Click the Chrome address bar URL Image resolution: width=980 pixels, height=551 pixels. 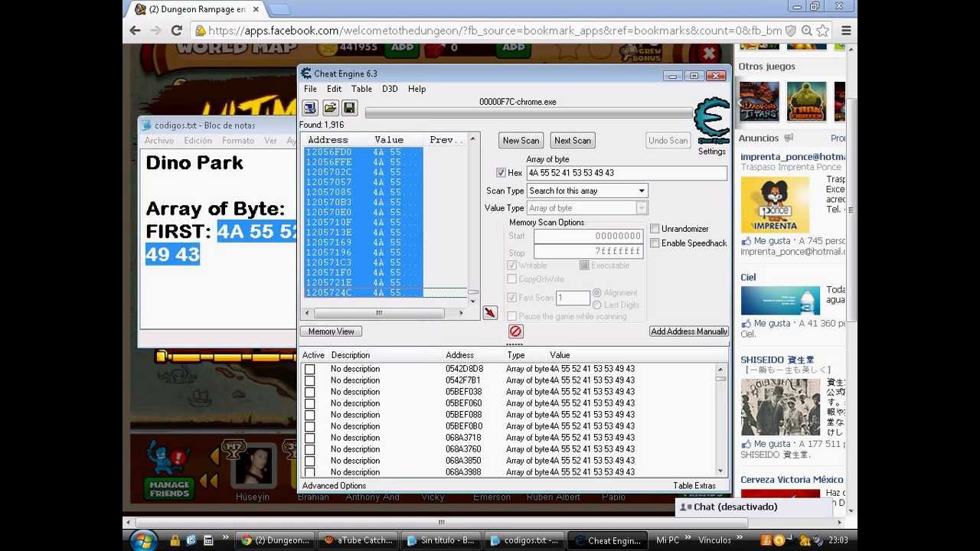494,31
